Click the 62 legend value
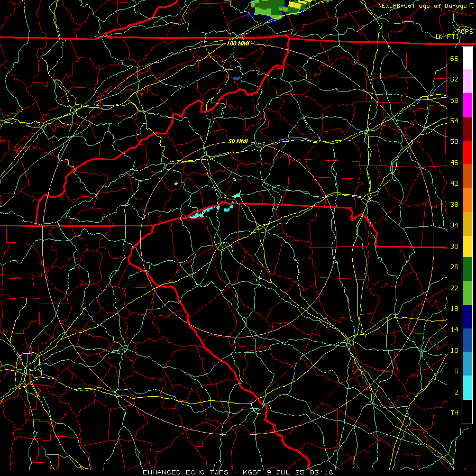This screenshot has width=476, height=476. (x=454, y=79)
